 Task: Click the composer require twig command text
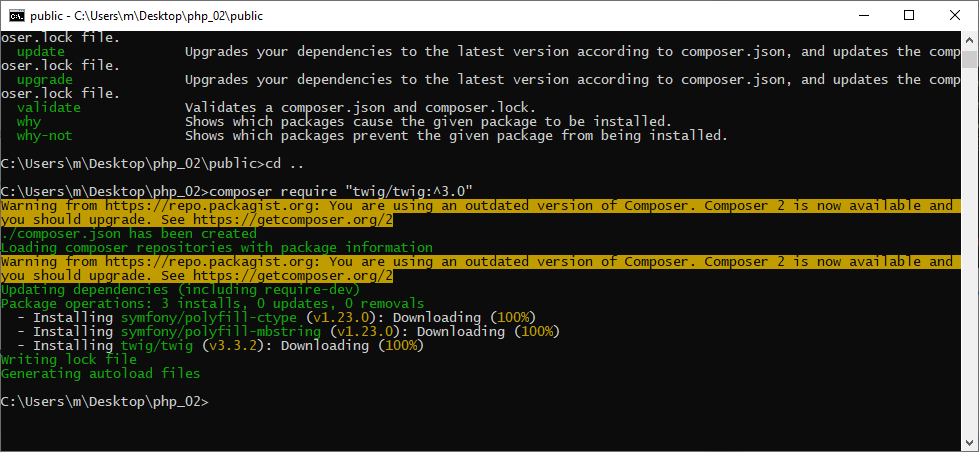coord(341,191)
